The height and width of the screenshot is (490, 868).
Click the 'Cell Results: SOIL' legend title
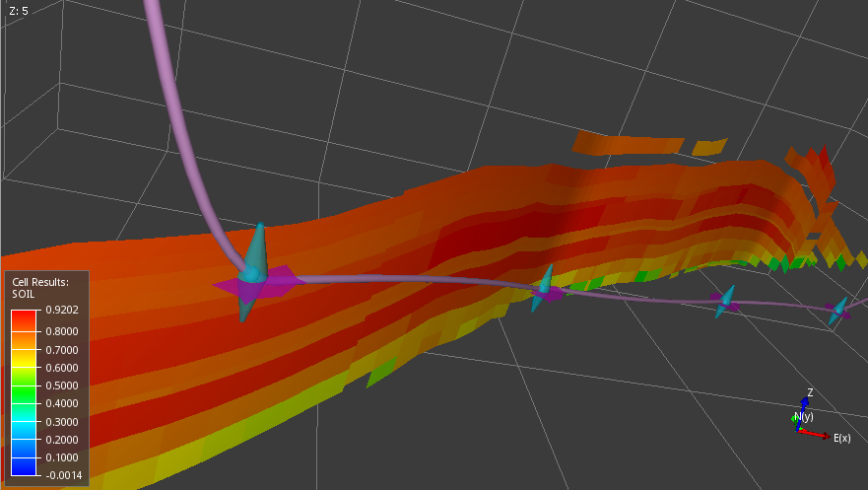40,288
